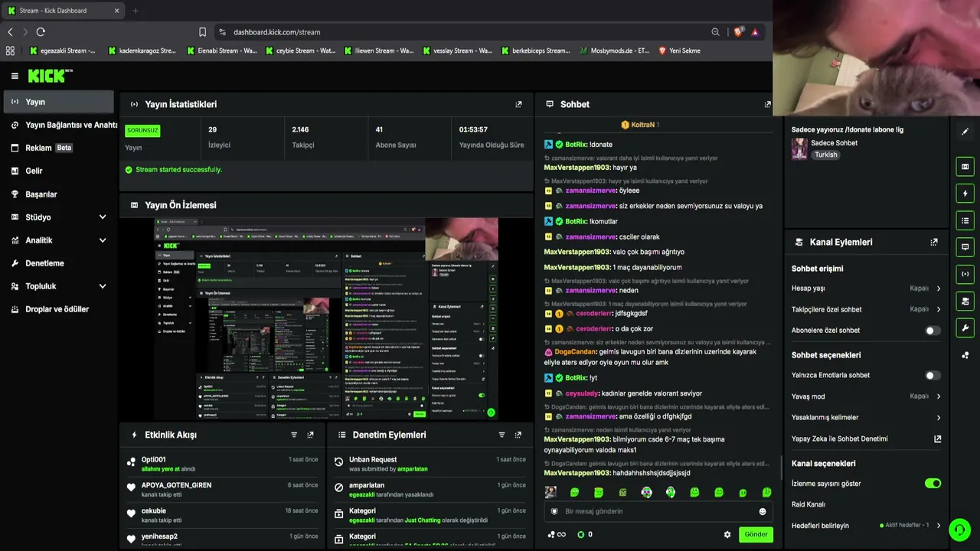Pop out the Etkinlik Akışı panel

tap(310, 435)
